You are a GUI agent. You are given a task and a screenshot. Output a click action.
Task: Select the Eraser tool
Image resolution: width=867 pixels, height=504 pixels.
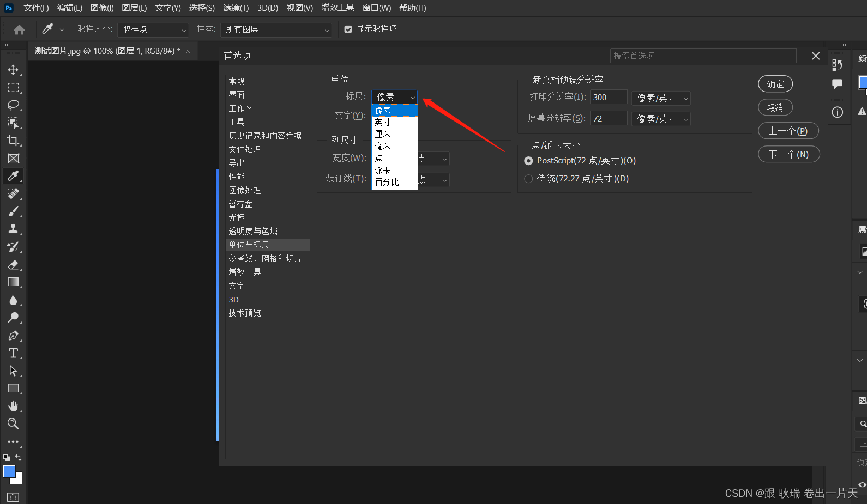[13, 264]
